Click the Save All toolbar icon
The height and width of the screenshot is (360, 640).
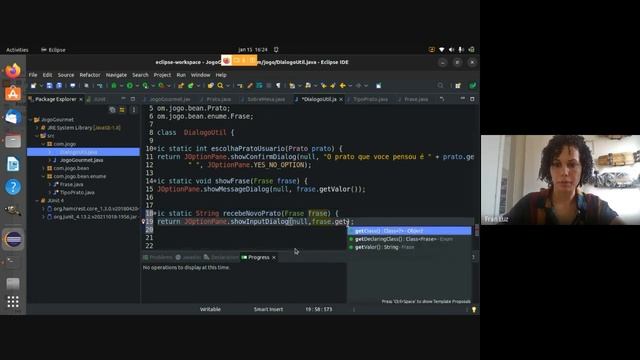coord(59,86)
